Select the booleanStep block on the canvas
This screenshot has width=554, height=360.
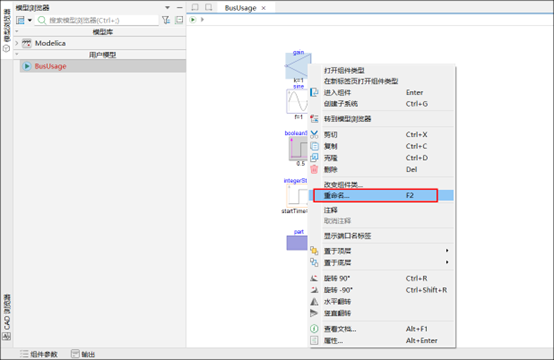pyautogui.click(x=298, y=148)
